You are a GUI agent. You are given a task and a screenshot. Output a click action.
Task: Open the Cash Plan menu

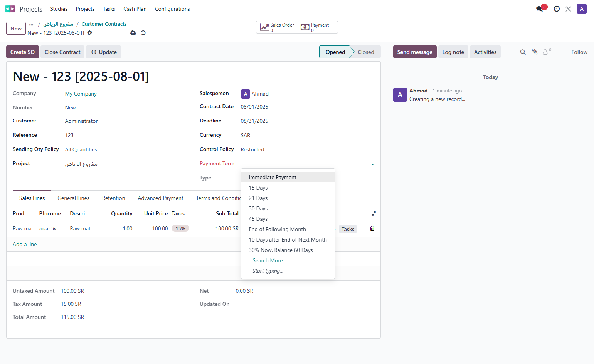tap(135, 9)
